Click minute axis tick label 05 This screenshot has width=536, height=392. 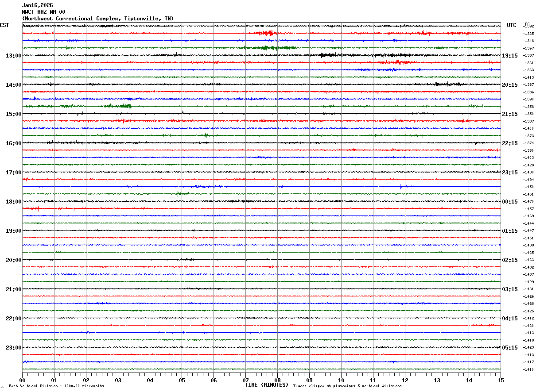(182, 380)
